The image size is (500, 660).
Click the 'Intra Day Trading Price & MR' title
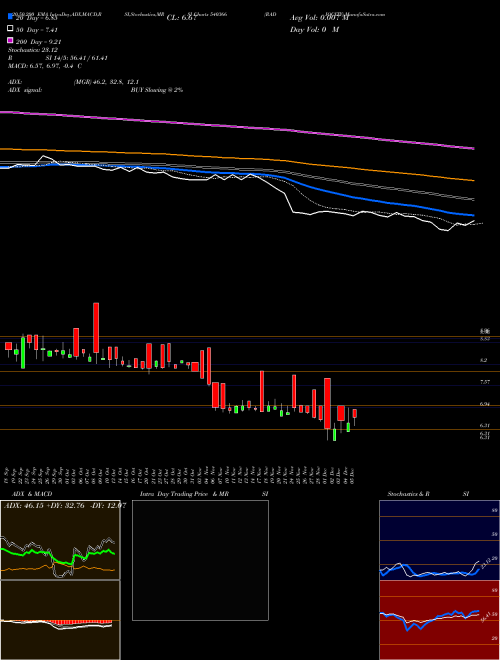coord(184,494)
